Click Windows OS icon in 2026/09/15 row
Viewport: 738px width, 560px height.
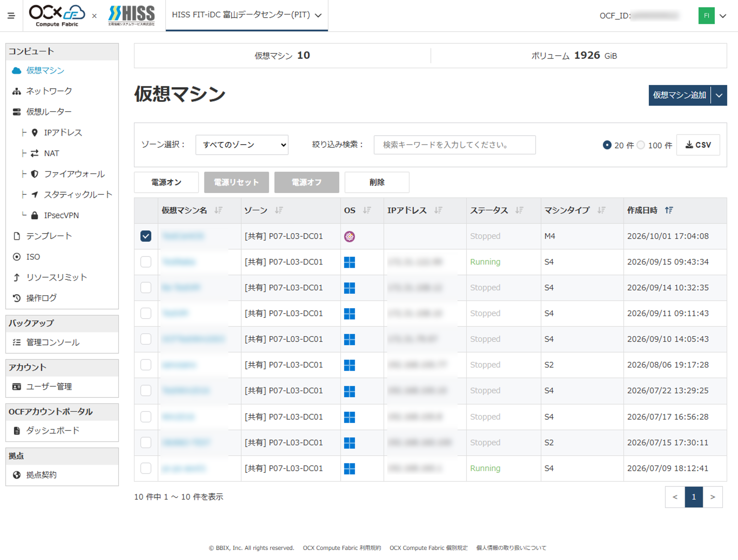pyautogui.click(x=349, y=262)
